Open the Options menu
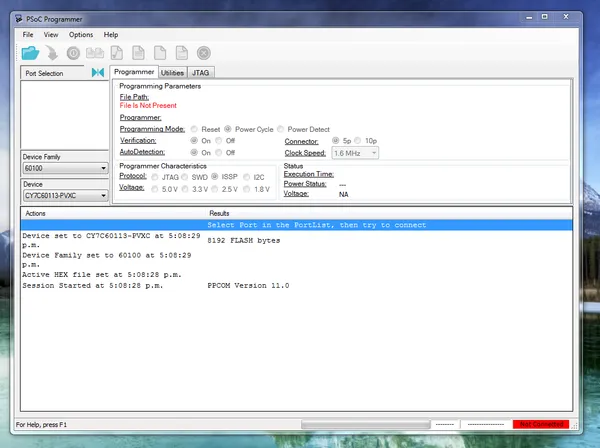 click(81, 35)
